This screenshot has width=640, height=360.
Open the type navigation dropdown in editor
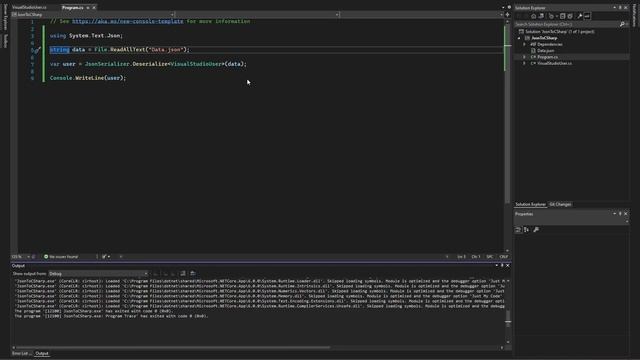(337, 14)
